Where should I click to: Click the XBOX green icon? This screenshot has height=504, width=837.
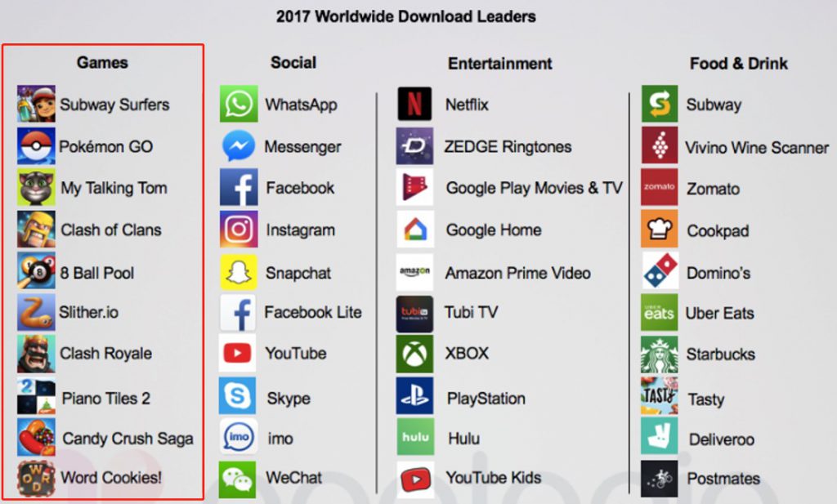click(x=414, y=353)
